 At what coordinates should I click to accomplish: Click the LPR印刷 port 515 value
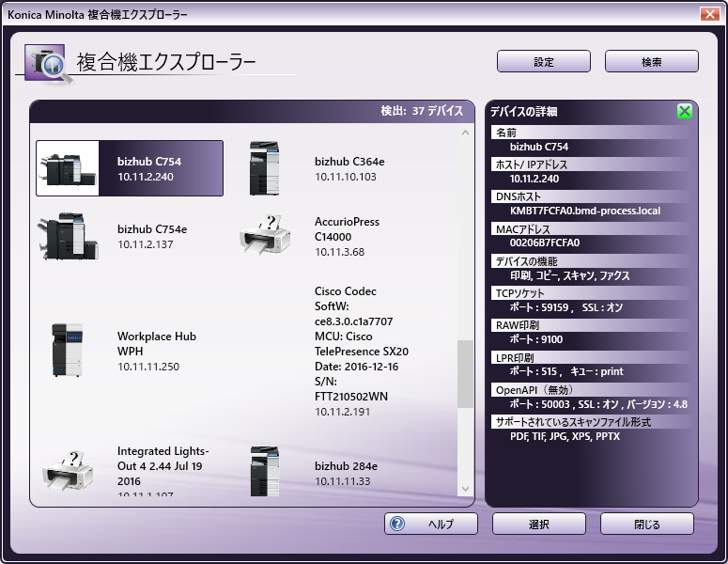pos(566,371)
